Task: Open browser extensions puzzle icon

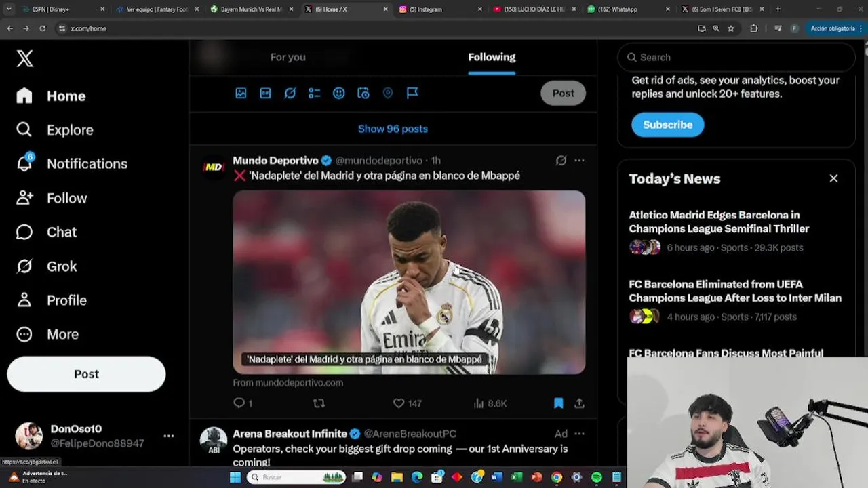Action: [753, 28]
